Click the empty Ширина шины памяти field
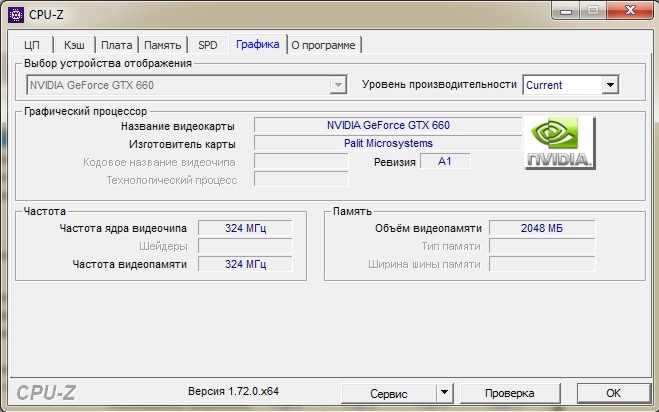Screen dimensions: 659x412 pyautogui.click(x=542, y=264)
